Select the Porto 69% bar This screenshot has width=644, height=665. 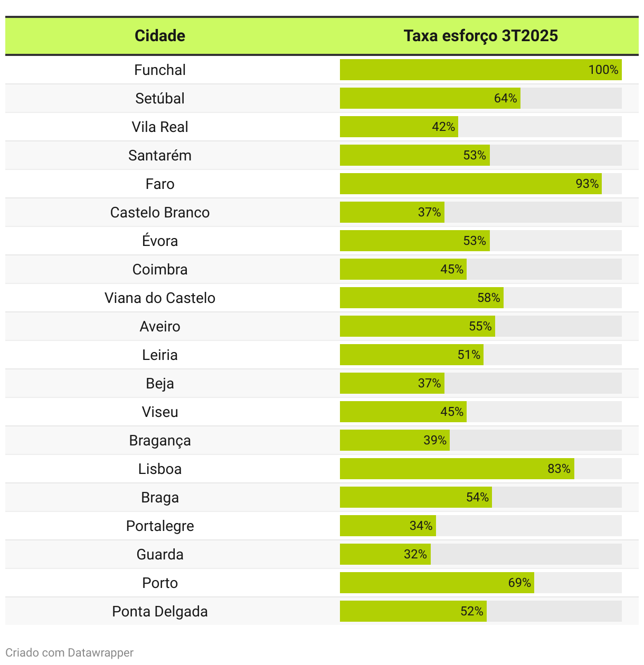point(437,583)
